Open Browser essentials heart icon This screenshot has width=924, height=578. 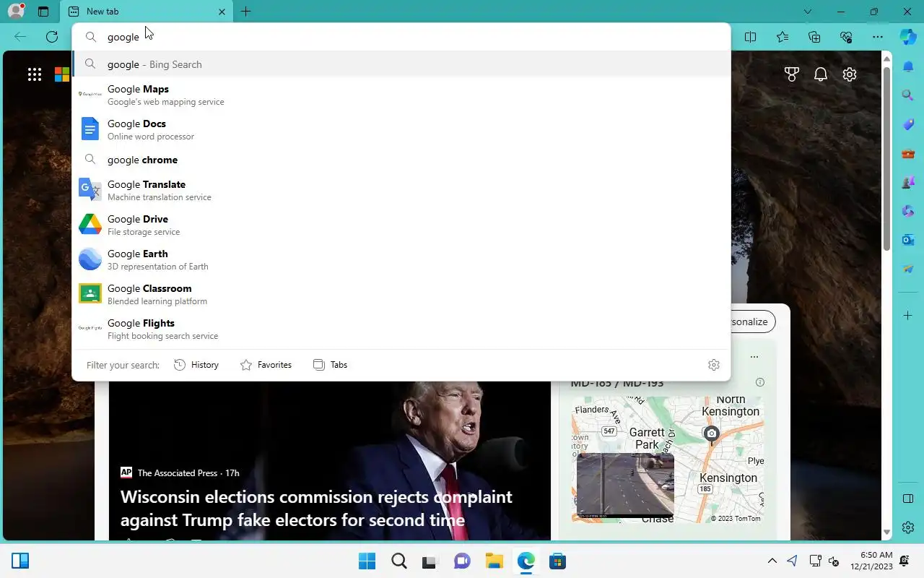(x=846, y=37)
